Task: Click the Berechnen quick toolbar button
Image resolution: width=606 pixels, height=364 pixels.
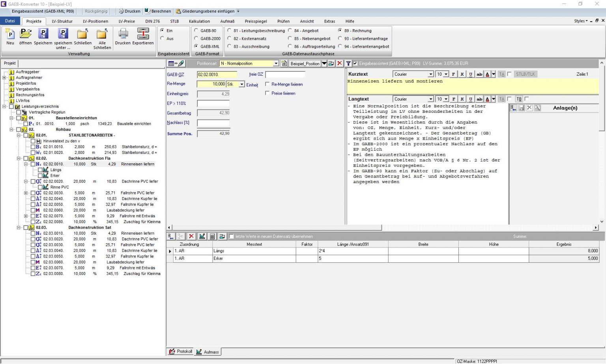Action: (x=158, y=11)
